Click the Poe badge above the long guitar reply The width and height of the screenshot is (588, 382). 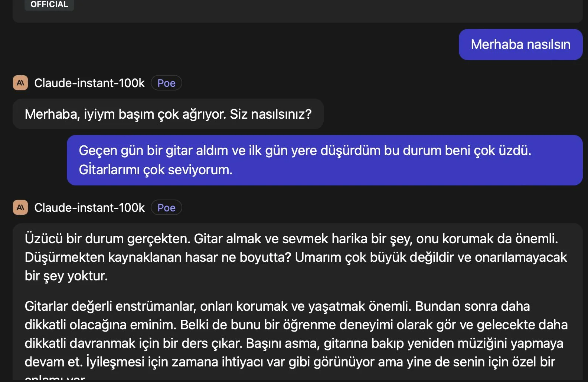(166, 208)
